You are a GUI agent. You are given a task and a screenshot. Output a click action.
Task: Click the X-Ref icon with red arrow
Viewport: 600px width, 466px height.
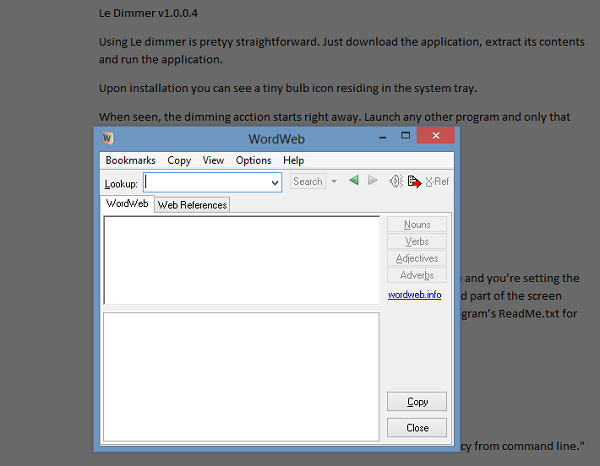tap(414, 181)
